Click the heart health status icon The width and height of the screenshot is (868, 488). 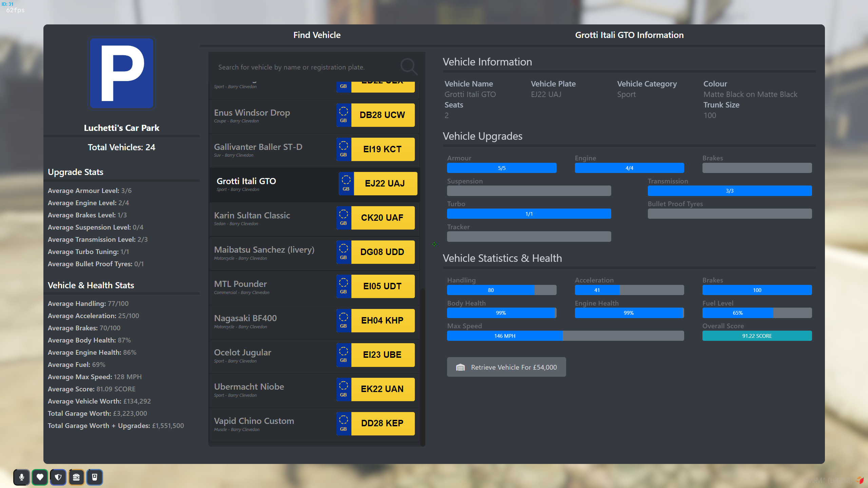(x=40, y=477)
